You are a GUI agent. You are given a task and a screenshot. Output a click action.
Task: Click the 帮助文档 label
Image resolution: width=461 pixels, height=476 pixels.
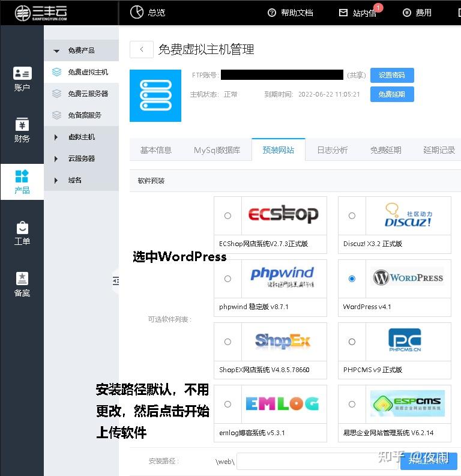[x=297, y=13]
